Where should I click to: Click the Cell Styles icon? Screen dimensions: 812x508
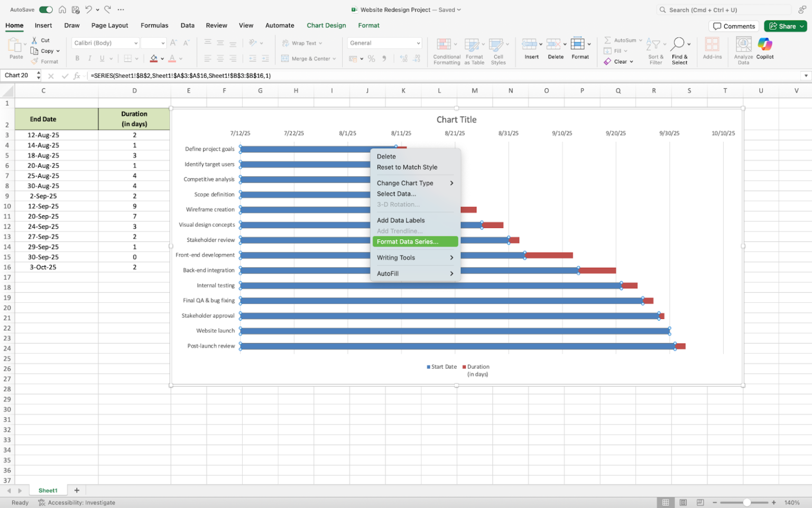pyautogui.click(x=497, y=50)
